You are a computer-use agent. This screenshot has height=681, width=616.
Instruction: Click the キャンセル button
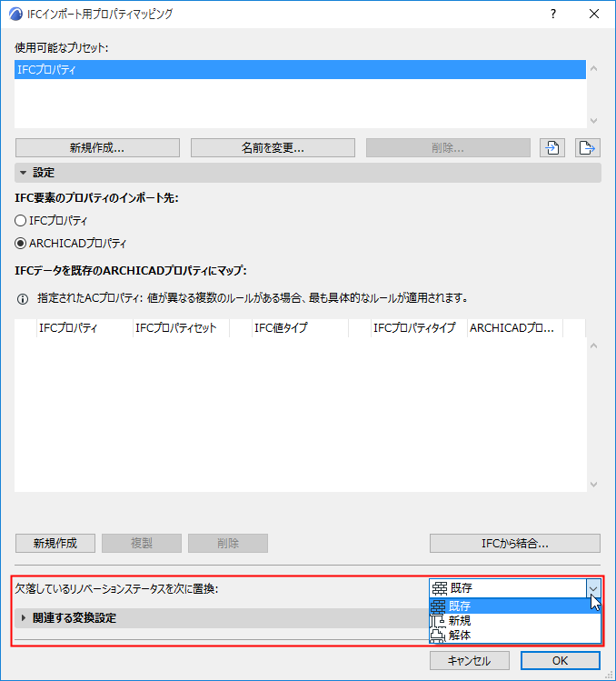(x=470, y=661)
